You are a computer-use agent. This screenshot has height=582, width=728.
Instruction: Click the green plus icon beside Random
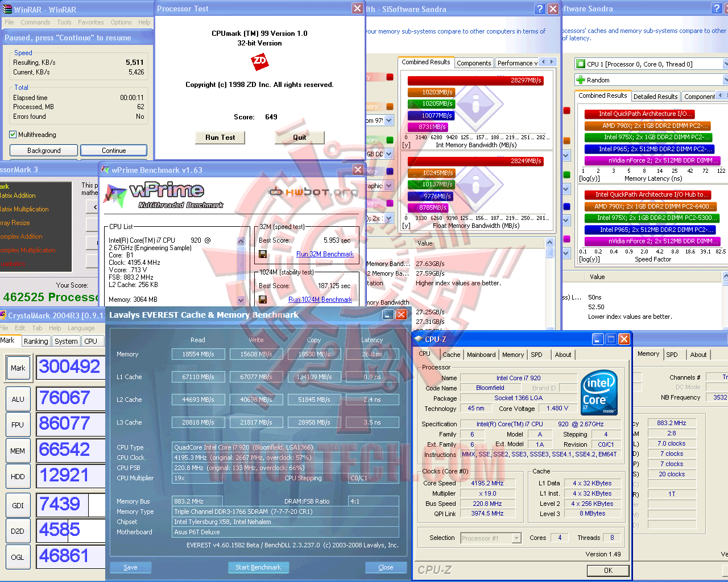581,80
